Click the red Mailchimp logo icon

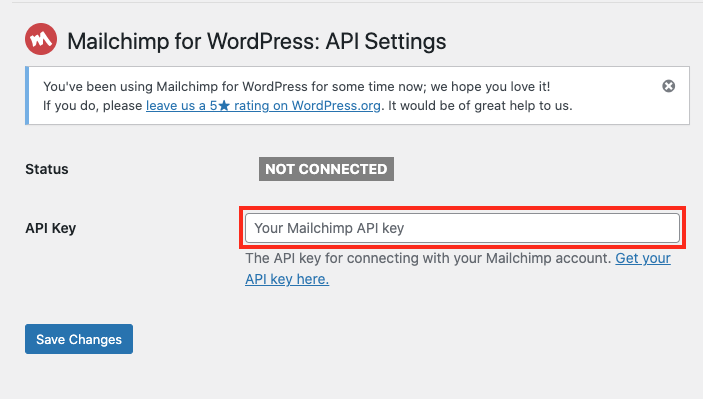[x=41, y=39]
